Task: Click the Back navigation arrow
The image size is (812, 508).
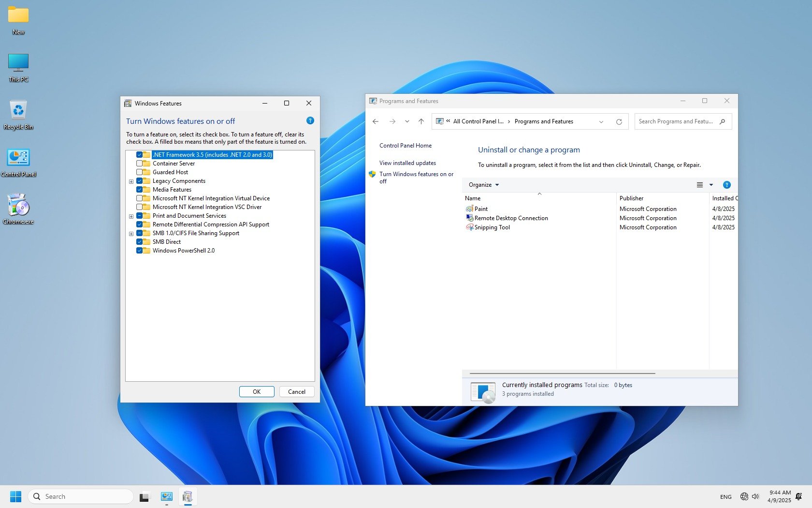Action: [376, 122]
